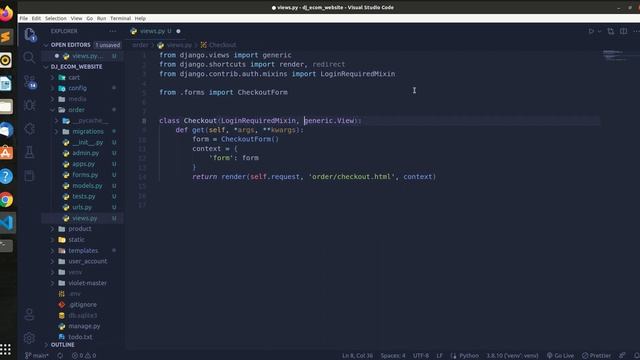Open models.py in the explorer
This screenshot has height=360, width=640.
coord(82,186)
